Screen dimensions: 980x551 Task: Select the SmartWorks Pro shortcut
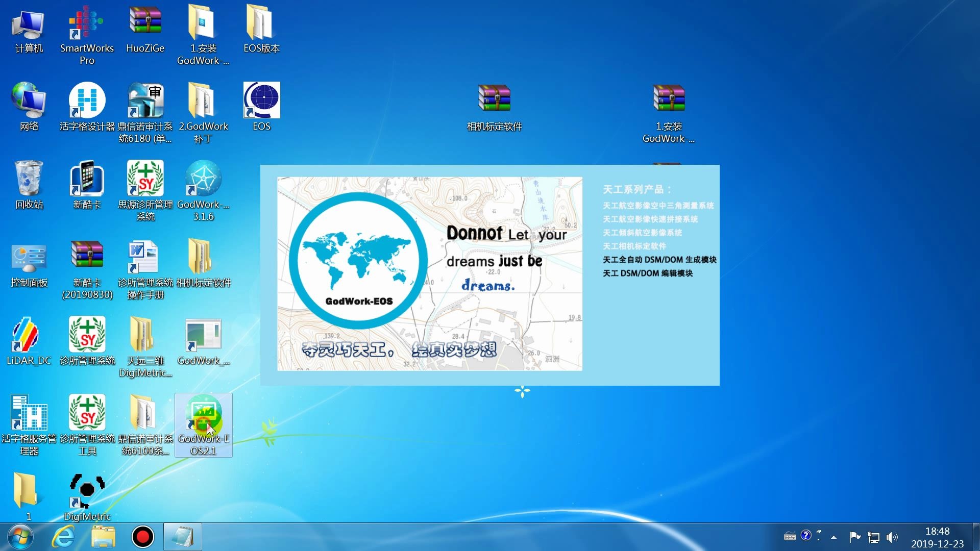point(87,35)
